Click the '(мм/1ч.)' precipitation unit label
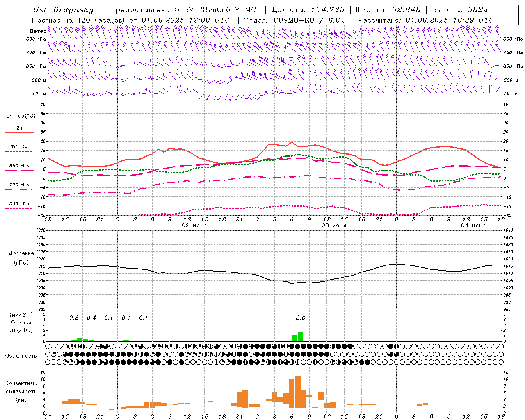The height and width of the screenshot is (420, 525). (21, 331)
